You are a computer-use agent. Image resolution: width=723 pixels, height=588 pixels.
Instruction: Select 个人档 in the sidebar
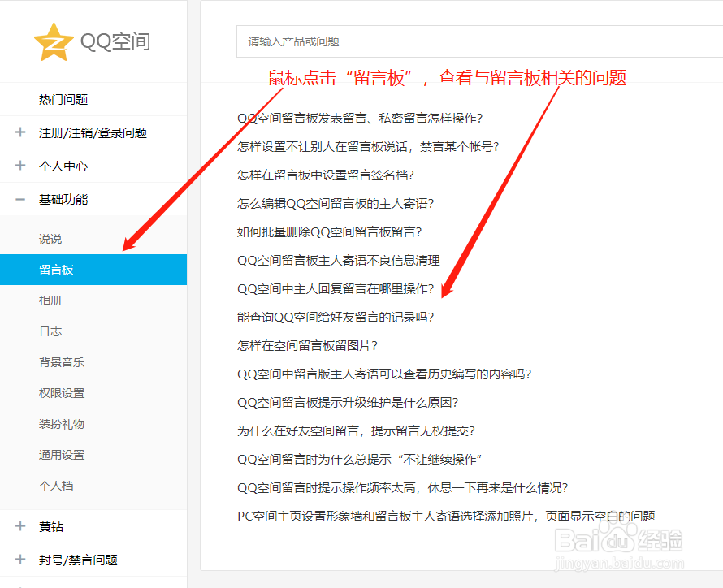click(56, 486)
